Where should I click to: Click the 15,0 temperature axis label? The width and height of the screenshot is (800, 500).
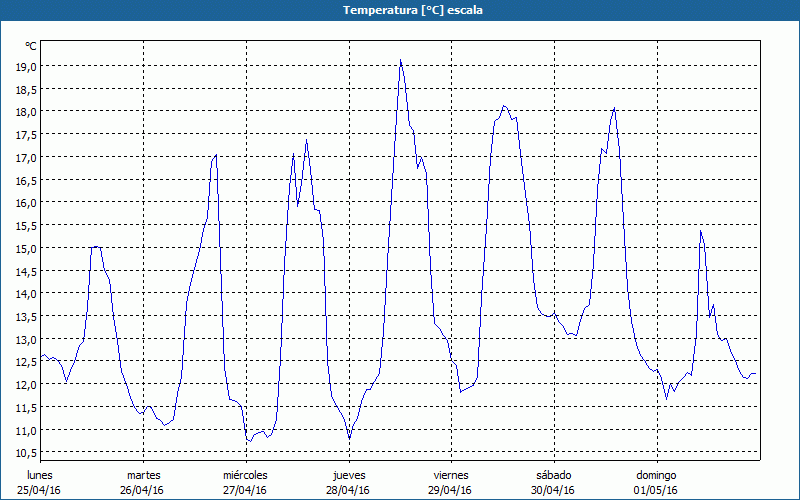point(28,248)
